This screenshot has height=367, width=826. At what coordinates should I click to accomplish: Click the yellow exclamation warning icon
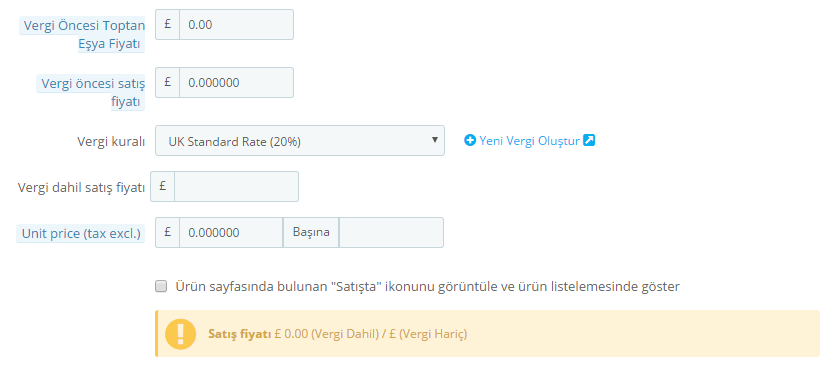[180, 334]
